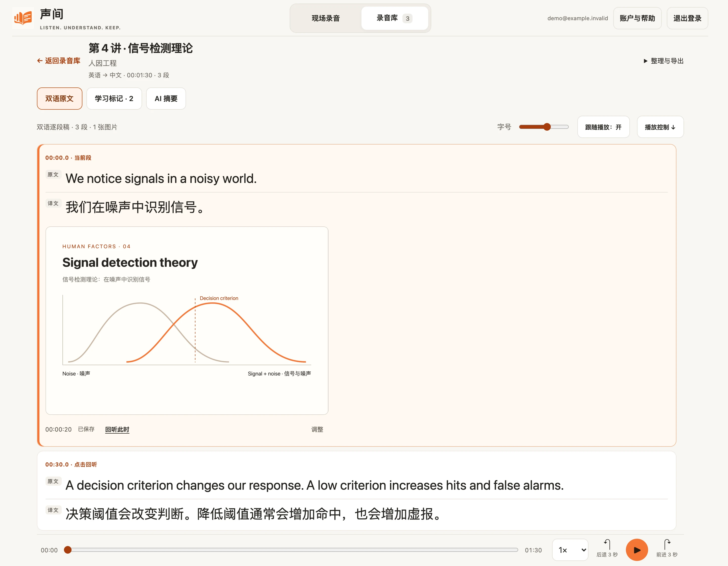
Task: Open 账户与帮助 button
Action: click(637, 18)
